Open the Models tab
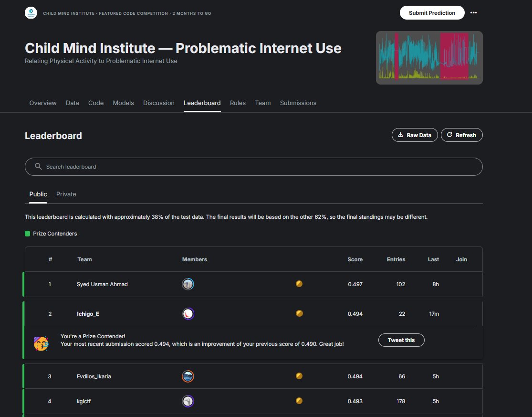The height and width of the screenshot is (417, 532). coord(123,103)
